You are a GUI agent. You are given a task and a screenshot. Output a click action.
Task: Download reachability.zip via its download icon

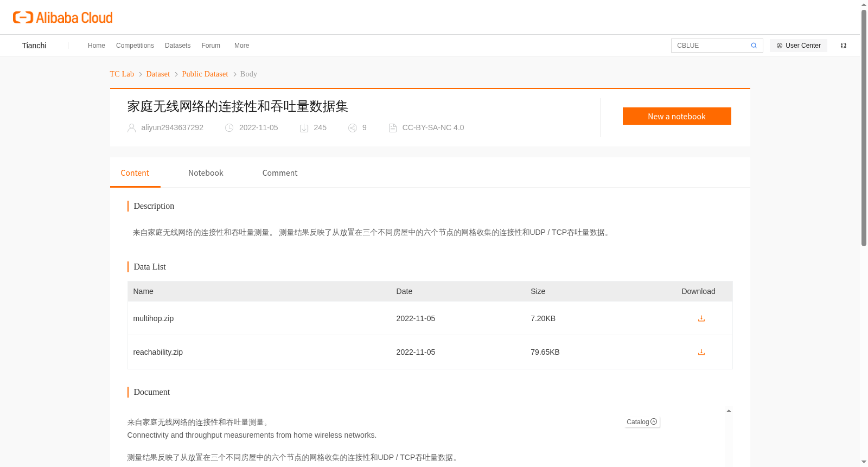(x=701, y=352)
